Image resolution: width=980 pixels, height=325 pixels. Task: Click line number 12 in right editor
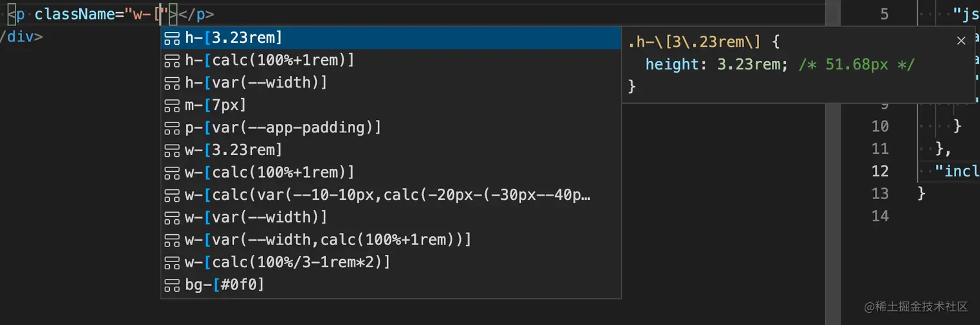tap(880, 171)
